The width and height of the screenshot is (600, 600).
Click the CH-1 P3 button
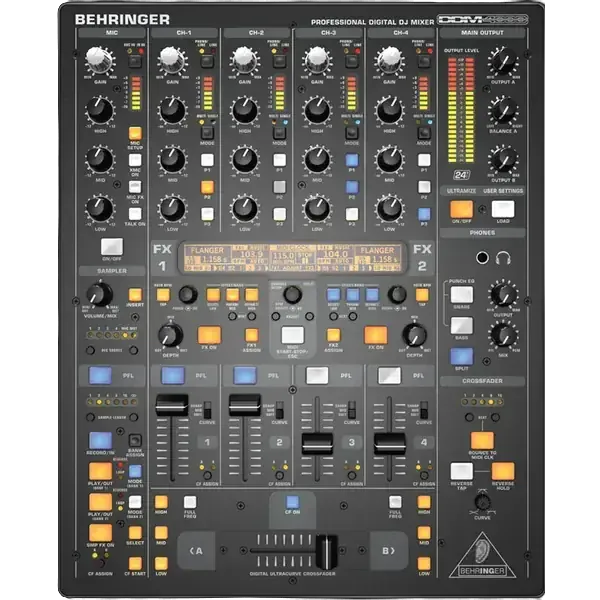coord(207,214)
